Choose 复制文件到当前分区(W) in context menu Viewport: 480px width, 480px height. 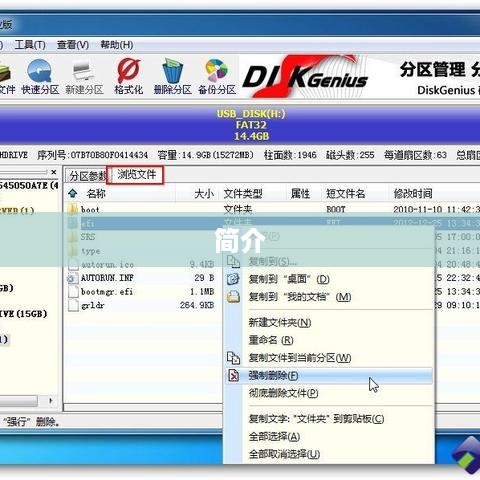(x=329, y=358)
